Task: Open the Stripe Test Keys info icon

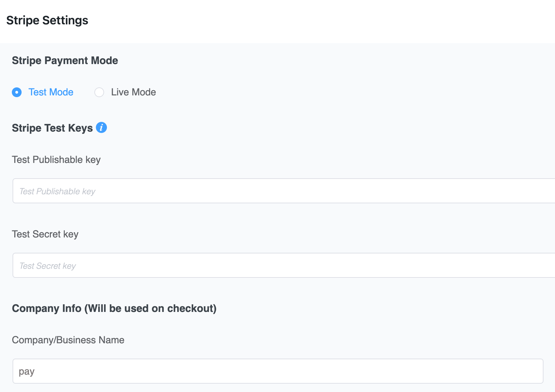Action: tap(101, 127)
